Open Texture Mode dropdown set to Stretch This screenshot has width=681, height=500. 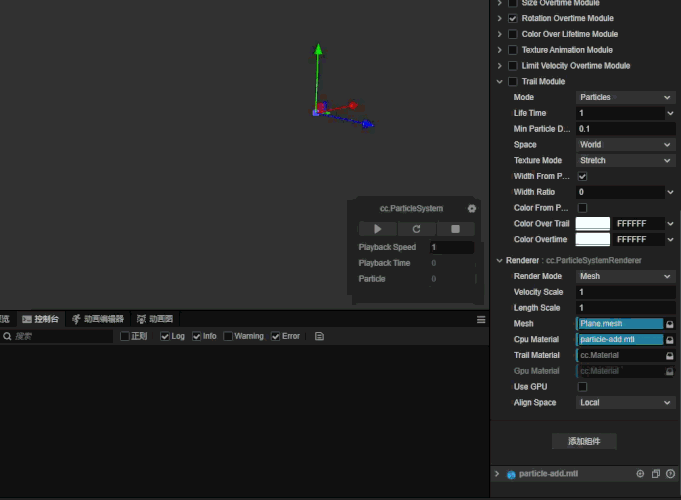[625, 160]
